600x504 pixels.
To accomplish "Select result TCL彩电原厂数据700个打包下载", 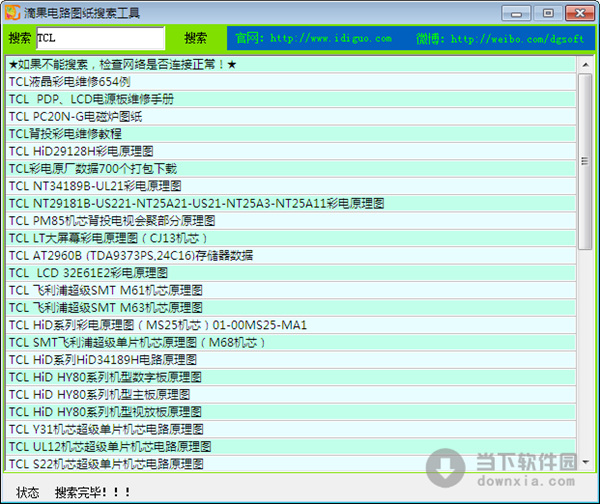I will [x=291, y=169].
